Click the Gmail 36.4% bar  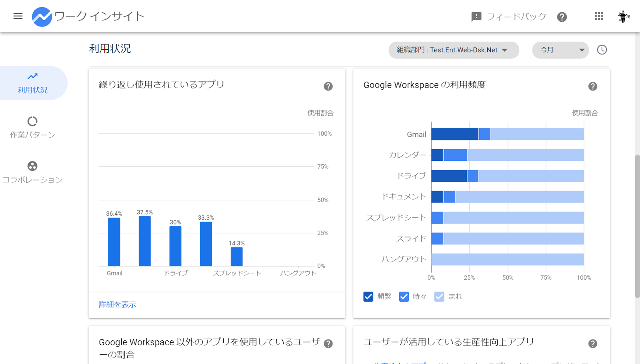click(114, 242)
